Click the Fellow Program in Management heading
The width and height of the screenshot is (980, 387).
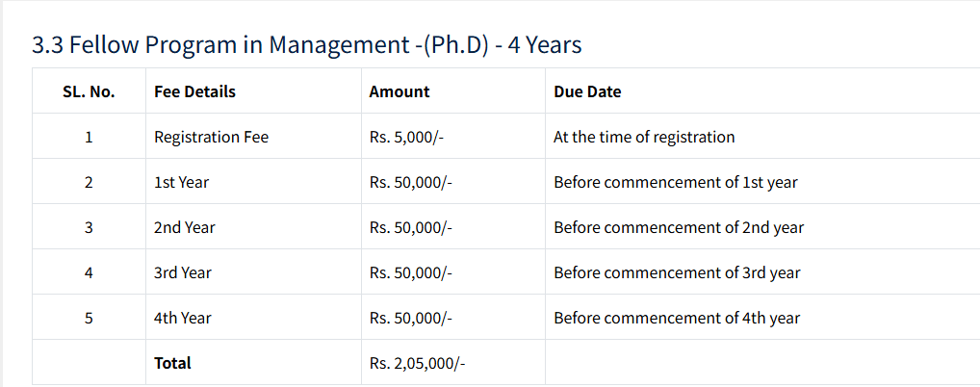coord(306,44)
